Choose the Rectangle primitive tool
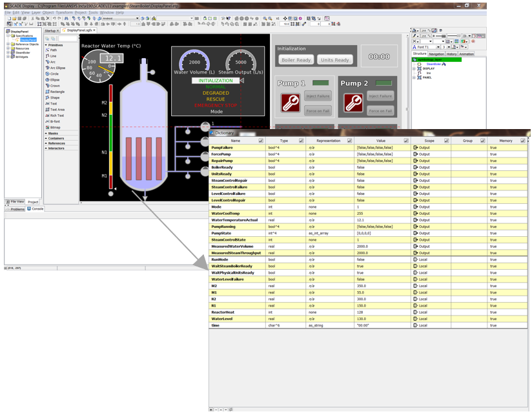532x413 pixels. pos(57,92)
